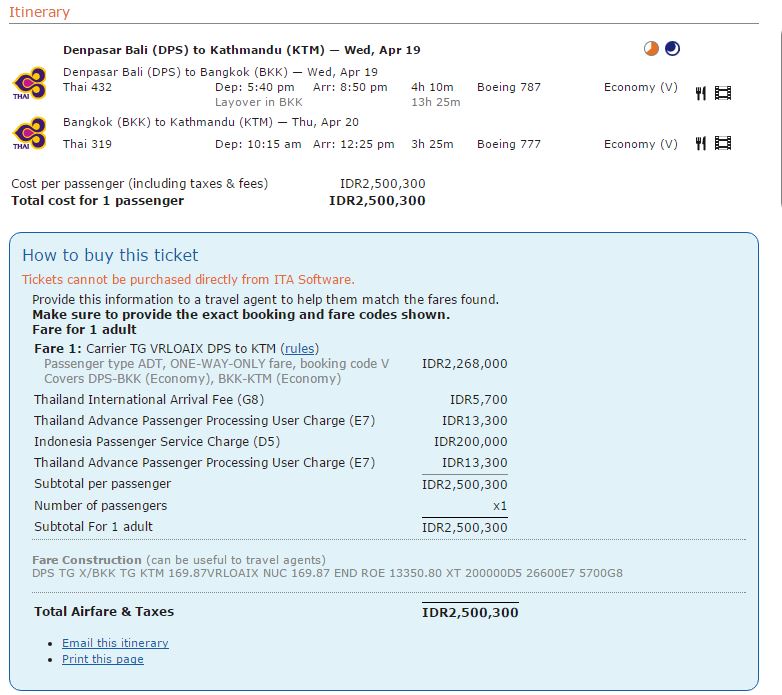782x695 pixels.
Task: Click the bold total IDR2,500,300 at bottom
Action: [470, 613]
